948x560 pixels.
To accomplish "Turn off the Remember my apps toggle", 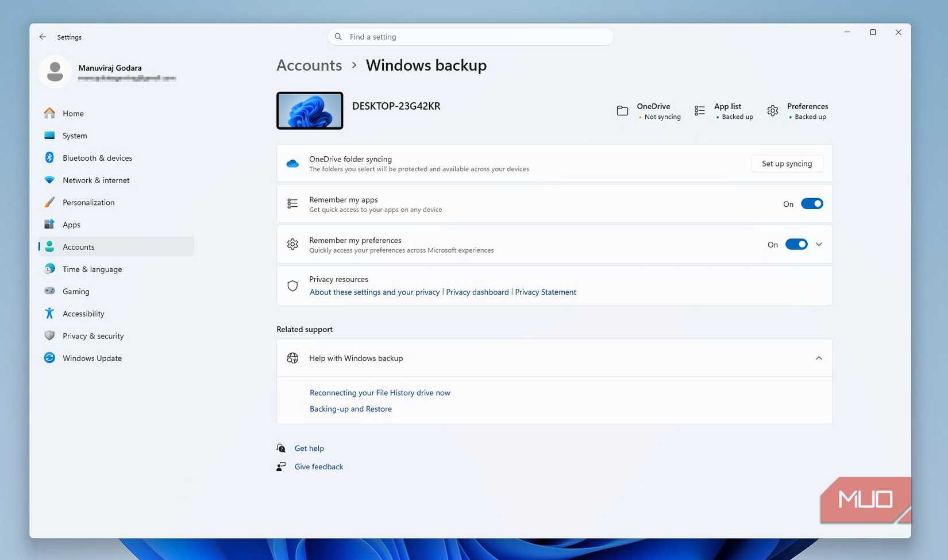I will (812, 204).
